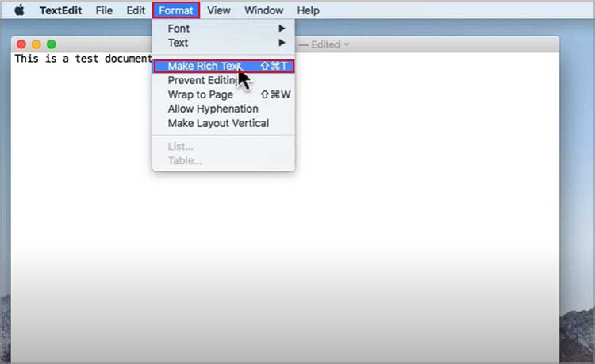The width and height of the screenshot is (595, 364).
Task: Open the TextEdit application menu
Action: pos(61,10)
